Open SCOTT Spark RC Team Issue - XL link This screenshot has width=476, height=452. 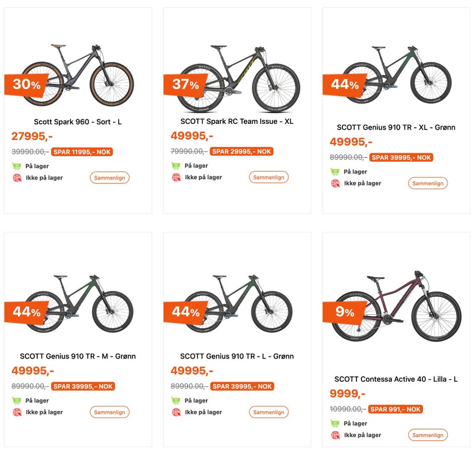[x=237, y=121]
